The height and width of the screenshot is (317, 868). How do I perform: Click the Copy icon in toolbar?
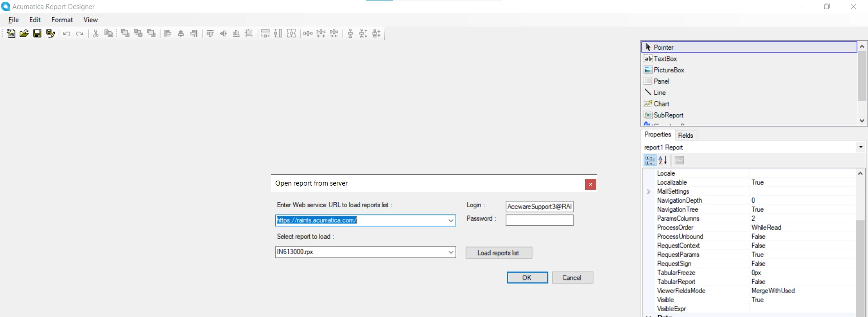pos(109,33)
